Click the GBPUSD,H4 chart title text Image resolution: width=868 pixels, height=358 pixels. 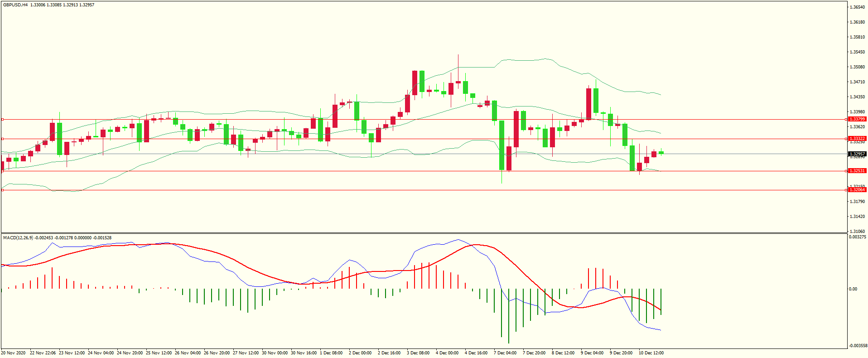[15, 5]
